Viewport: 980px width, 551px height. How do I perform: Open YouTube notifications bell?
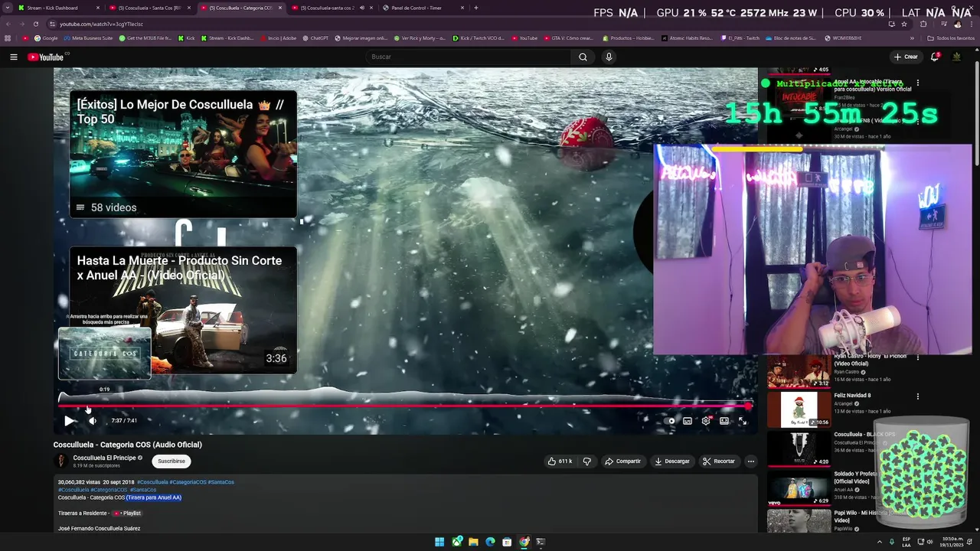pos(935,57)
